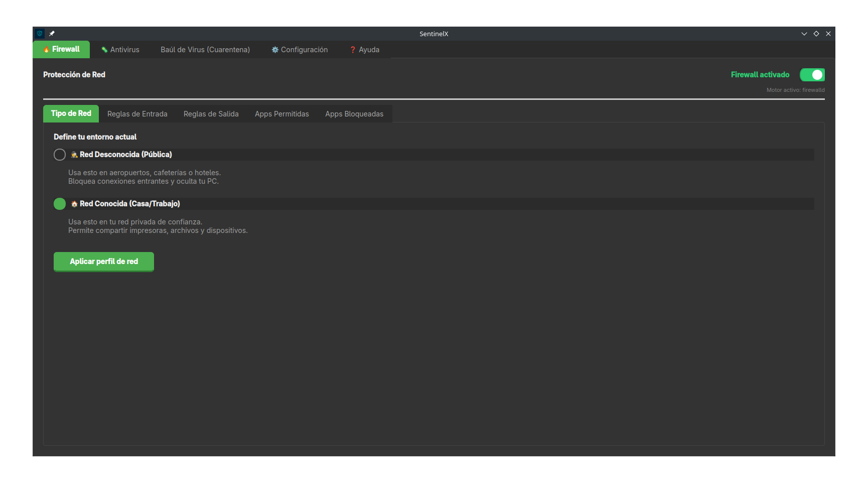This screenshot has width=868, height=495.
Task: Minimize the SentinelX window
Action: (804, 34)
